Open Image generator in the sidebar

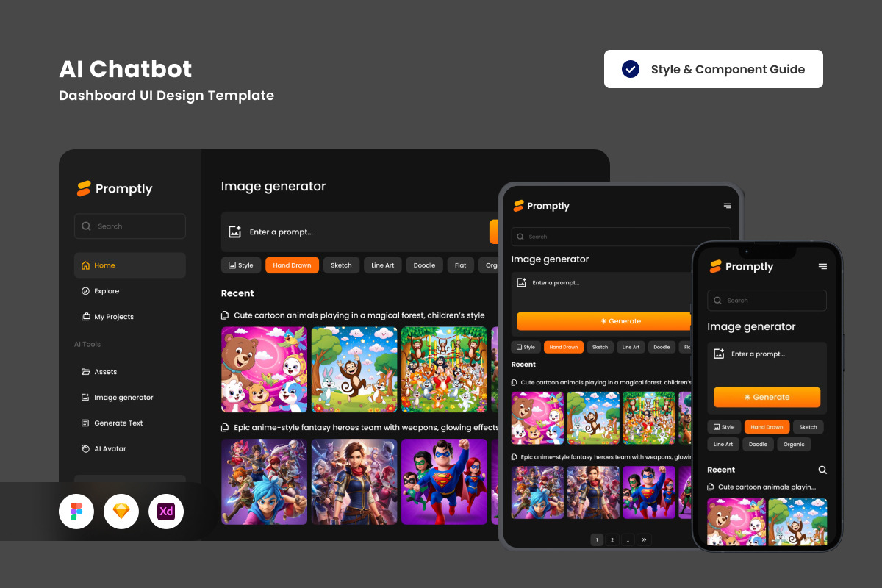[123, 398]
